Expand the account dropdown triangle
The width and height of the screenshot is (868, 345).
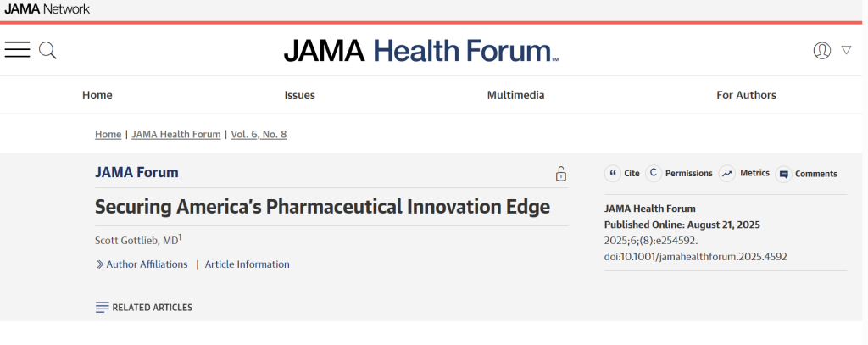pos(846,50)
